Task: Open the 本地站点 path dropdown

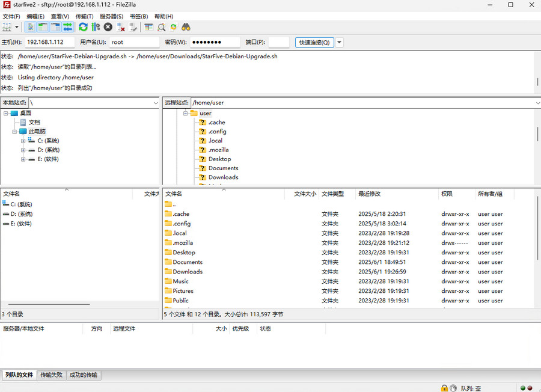Action: [x=156, y=103]
